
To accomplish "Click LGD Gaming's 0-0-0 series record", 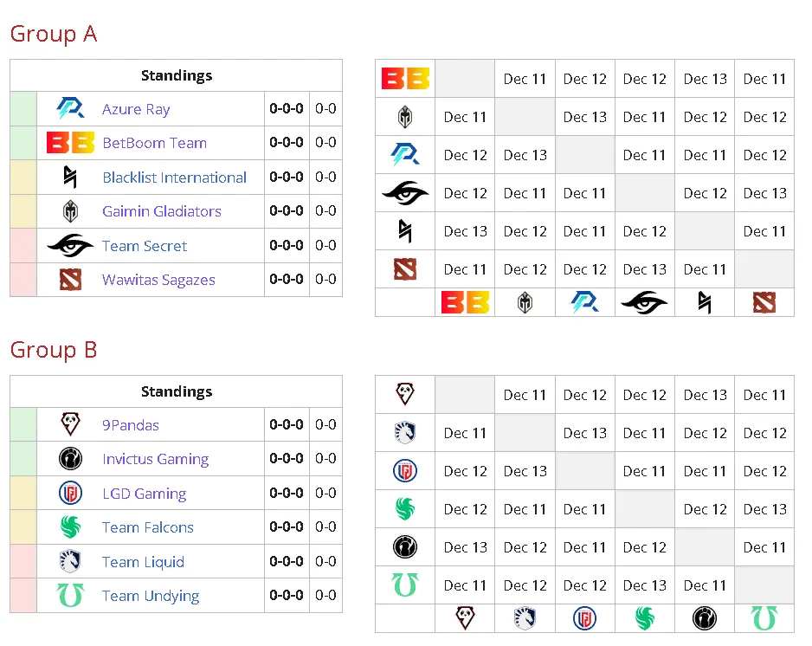I will (x=287, y=494).
